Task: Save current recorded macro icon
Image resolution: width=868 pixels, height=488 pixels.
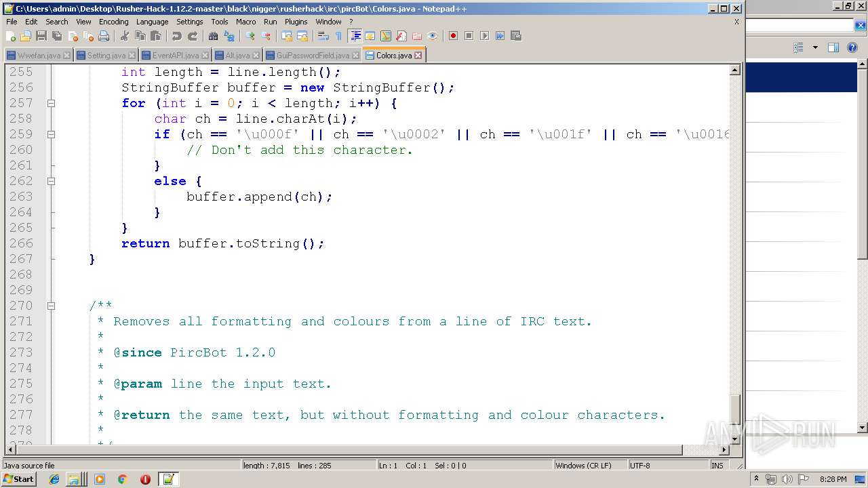Action: click(x=515, y=36)
